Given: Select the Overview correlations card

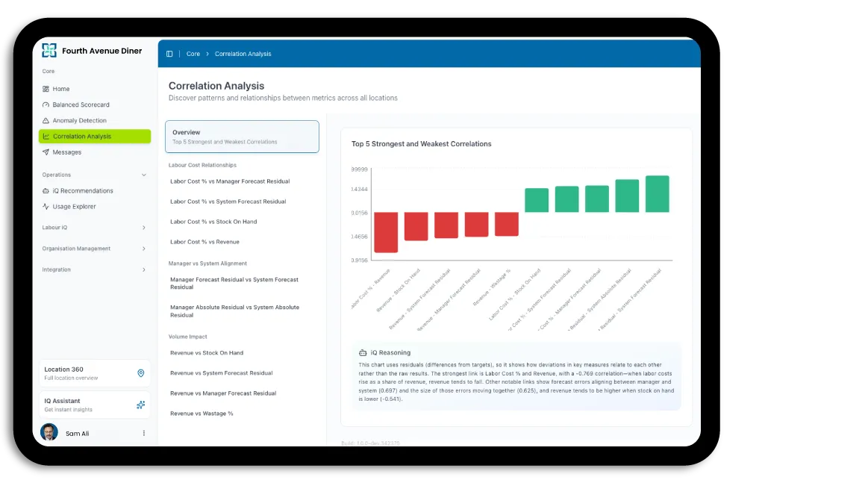Looking at the screenshot, I should pos(242,137).
